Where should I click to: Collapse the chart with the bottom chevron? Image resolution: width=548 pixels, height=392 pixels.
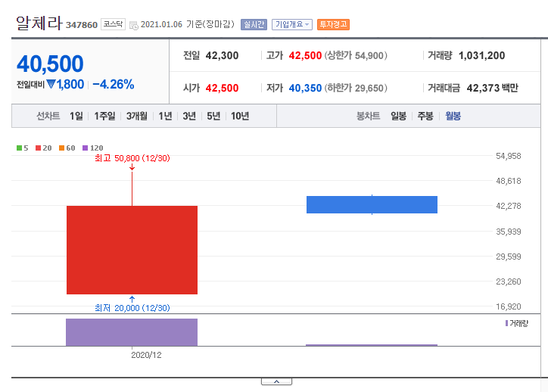pyautogui.click(x=276, y=382)
